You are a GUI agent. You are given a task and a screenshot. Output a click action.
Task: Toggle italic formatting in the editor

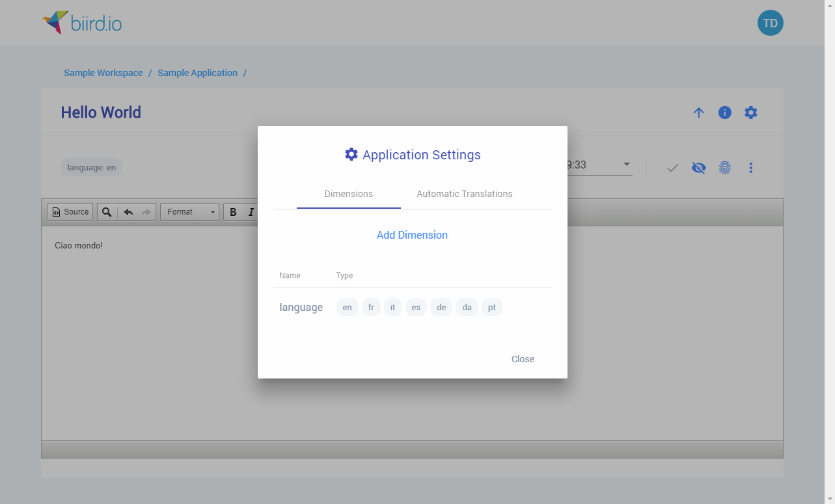251,212
